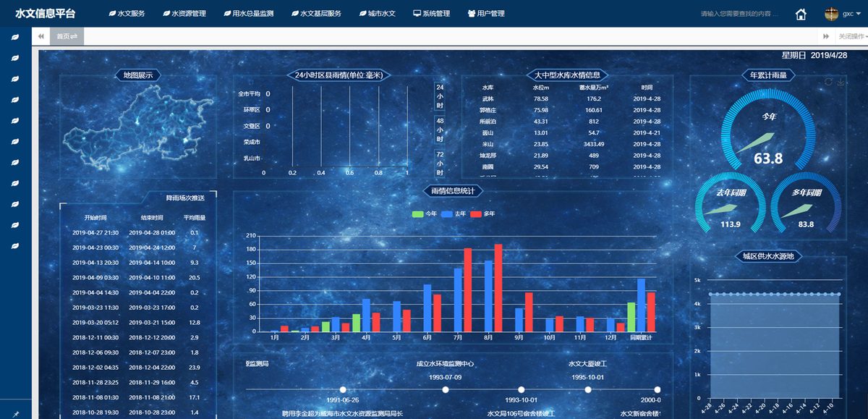Open the 用户管理 menu

(486, 14)
